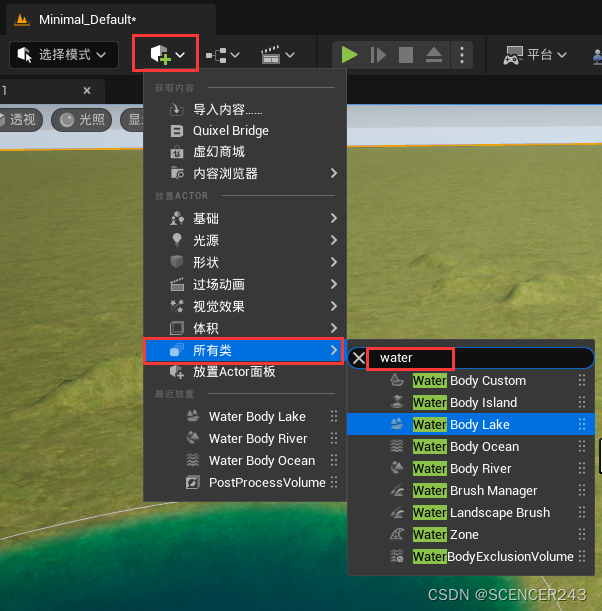Screen dimensions: 602x611
Task: Open the quick add content dropdown button
Action: [167, 55]
